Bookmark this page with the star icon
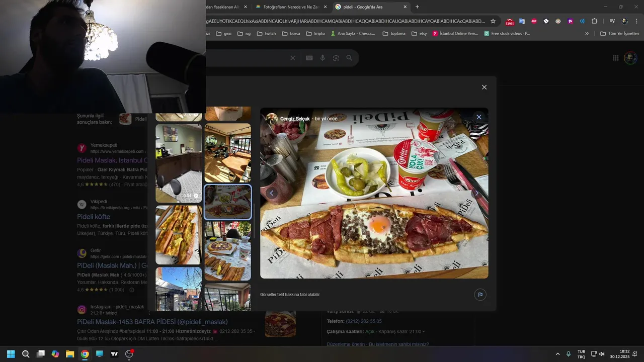Image resolution: width=644 pixels, height=362 pixels. (493, 21)
